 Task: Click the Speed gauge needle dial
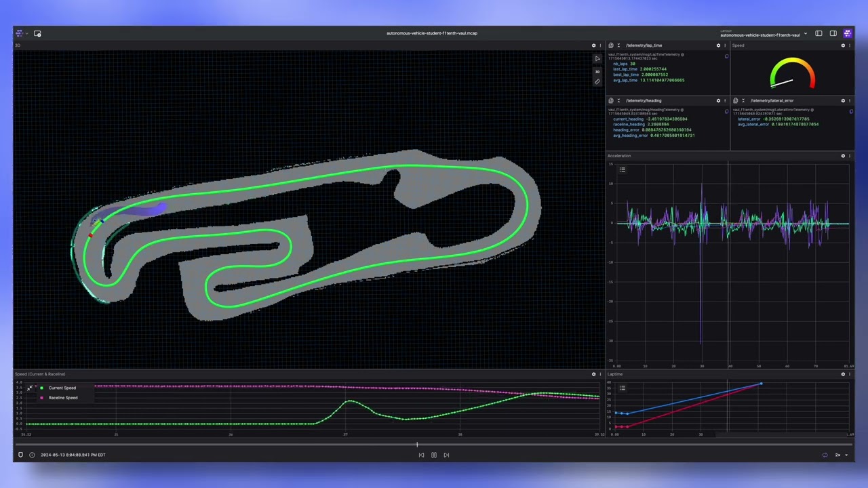[792, 73]
